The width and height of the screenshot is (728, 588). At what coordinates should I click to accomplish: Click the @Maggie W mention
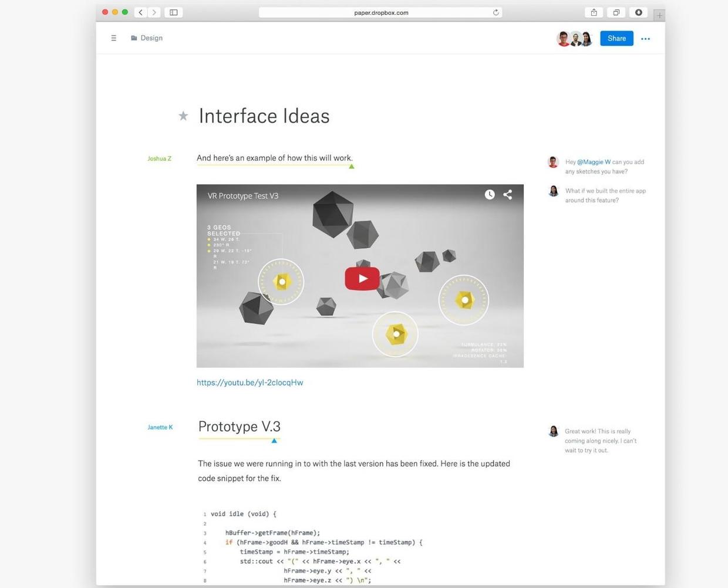pos(594,162)
